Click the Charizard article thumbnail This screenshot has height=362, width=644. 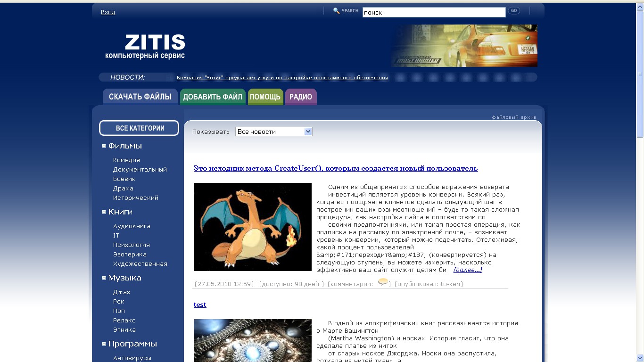point(253,227)
